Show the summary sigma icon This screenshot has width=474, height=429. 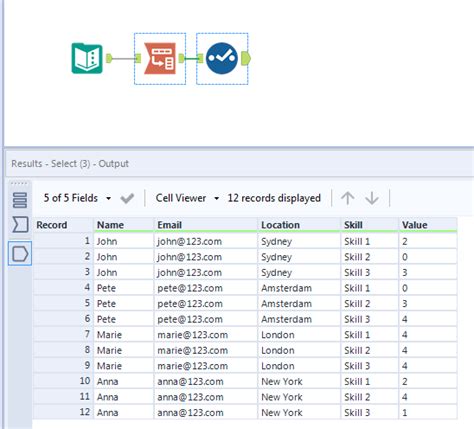tap(20, 224)
